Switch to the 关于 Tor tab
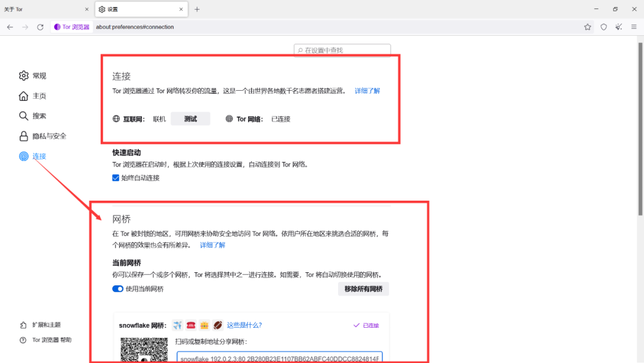Viewport: 644px width, 363px height. point(46,9)
